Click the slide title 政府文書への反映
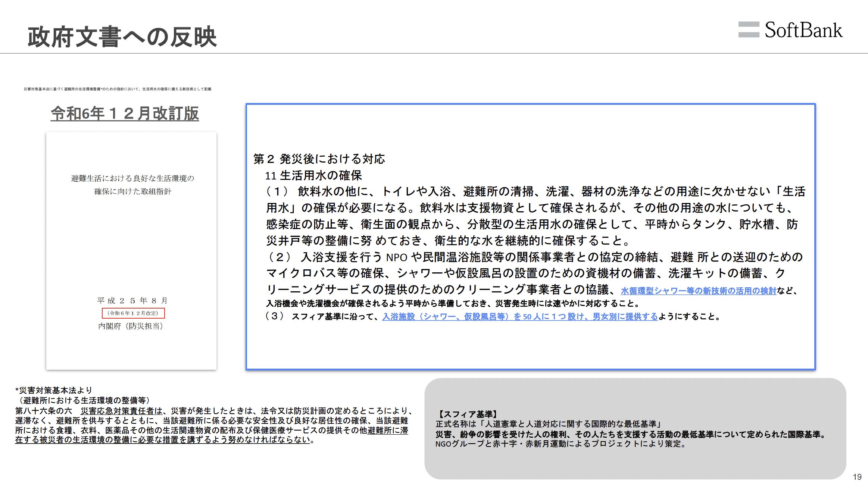Viewport: 868px width, 488px height. [x=122, y=37]
